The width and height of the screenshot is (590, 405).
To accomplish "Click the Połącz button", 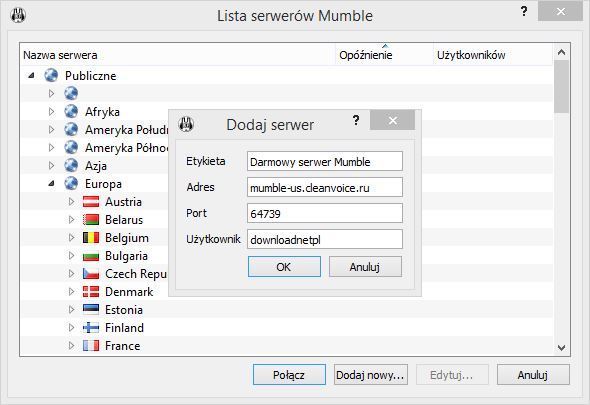I will (289, 375).
